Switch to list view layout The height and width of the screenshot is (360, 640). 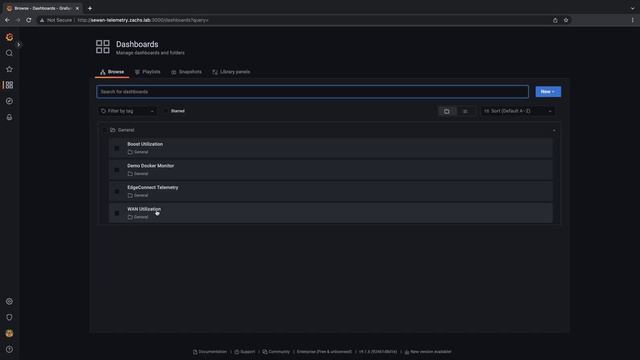pyautogui.click(x=465, y=111)
